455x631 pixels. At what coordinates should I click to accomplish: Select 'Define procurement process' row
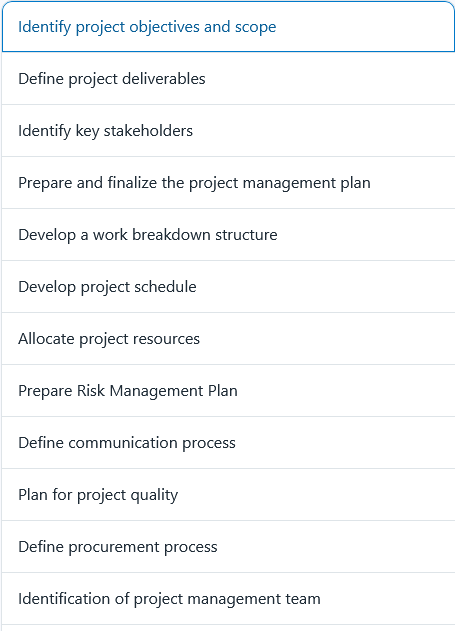(228, 546)
